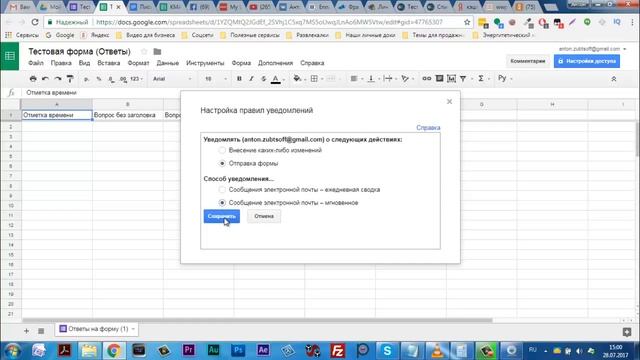This screenshot has height=360, width=640.
Task: Open the Вставка menu
Action: point(109,63)
